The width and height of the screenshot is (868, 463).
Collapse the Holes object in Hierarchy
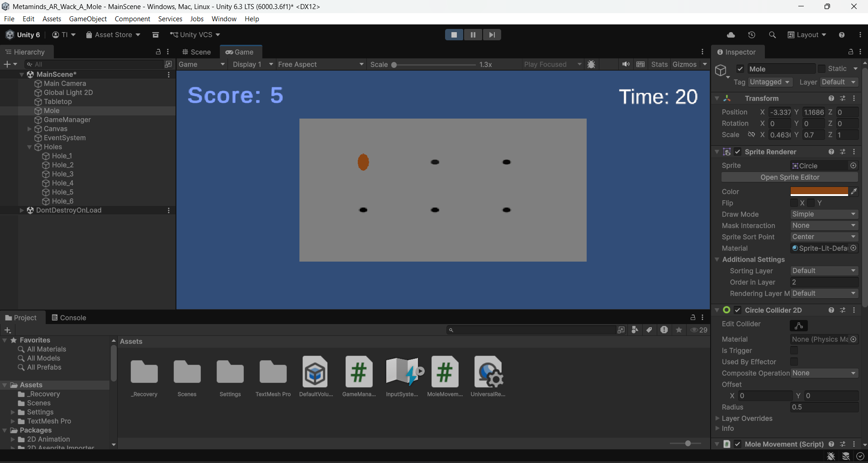pos(29,147)
